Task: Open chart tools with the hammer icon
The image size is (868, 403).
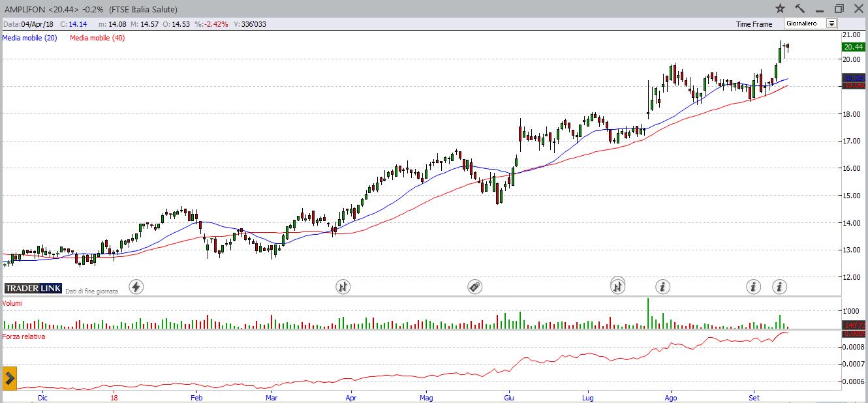Action: 800,8
